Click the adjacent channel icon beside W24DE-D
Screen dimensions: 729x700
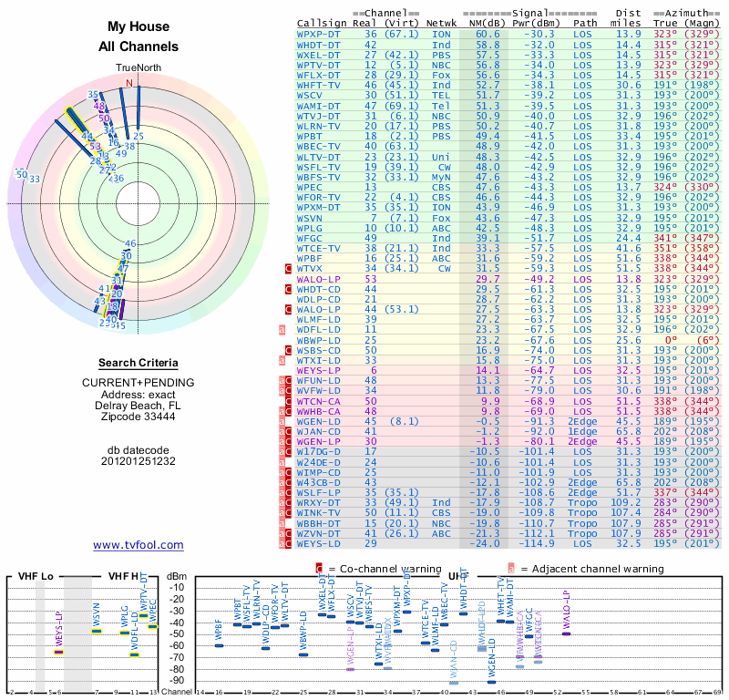(282, 462)
